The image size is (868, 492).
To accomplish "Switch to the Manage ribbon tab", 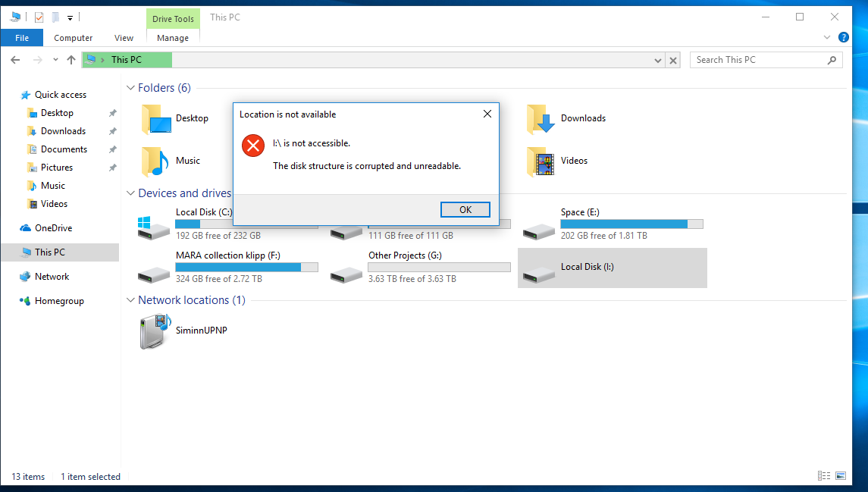I will tap(173, 38).
